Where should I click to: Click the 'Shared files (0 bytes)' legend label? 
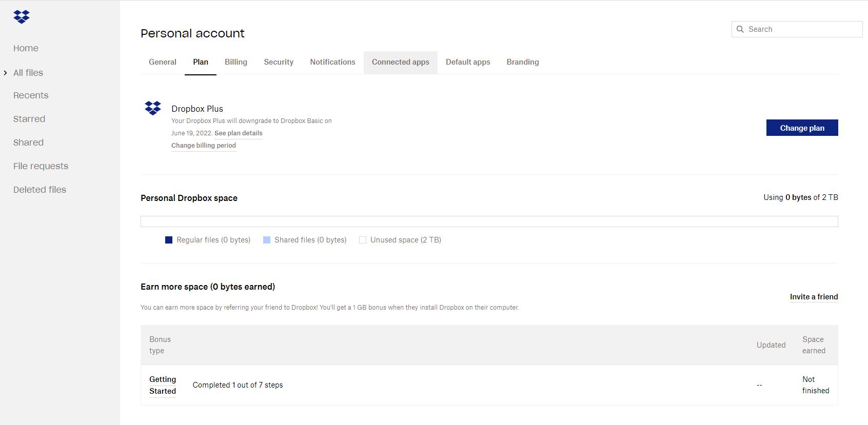click(x=310, y=240)
